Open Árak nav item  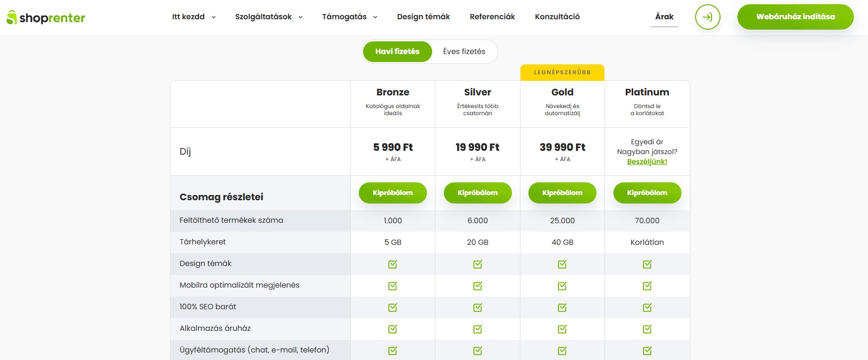(x=664, y=17)
